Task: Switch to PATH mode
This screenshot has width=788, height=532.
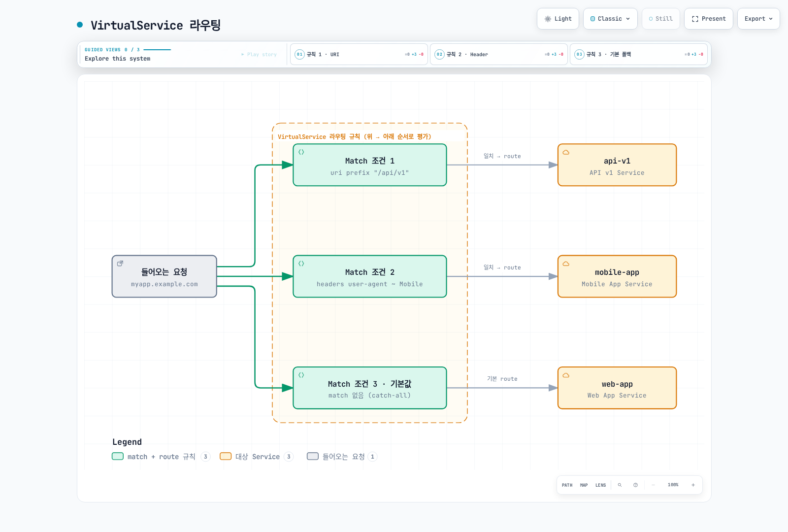Action: point(567,485)
